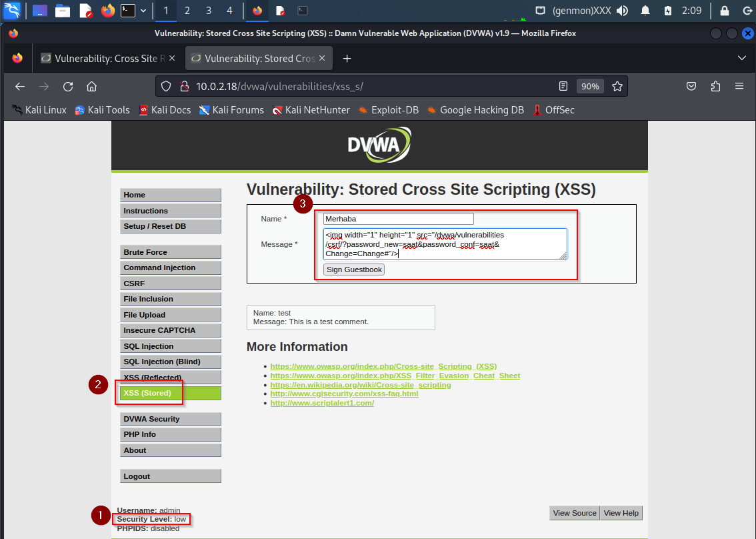
Task: Open DVWA Security settings page
Action: coord(171,419)
